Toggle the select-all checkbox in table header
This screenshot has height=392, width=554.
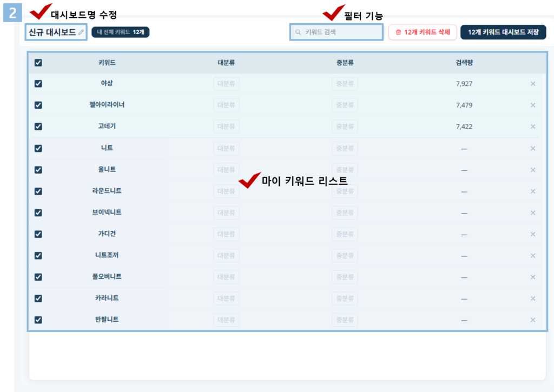pos(38,63)
